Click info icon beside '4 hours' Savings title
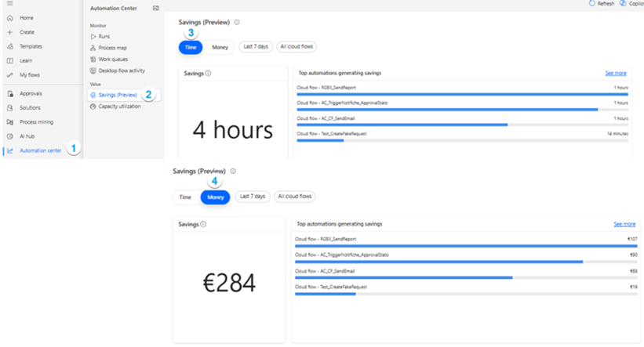Viewport: 644px width, 347px height. [x=208, y=73]
